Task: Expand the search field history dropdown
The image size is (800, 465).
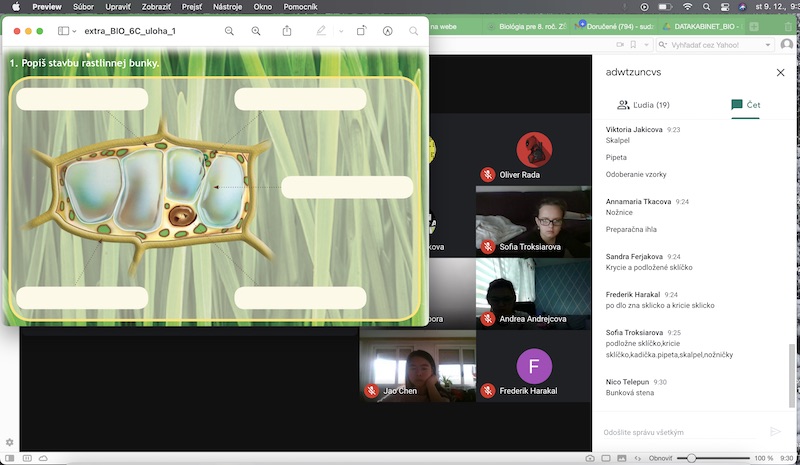Action: (768, 45)
